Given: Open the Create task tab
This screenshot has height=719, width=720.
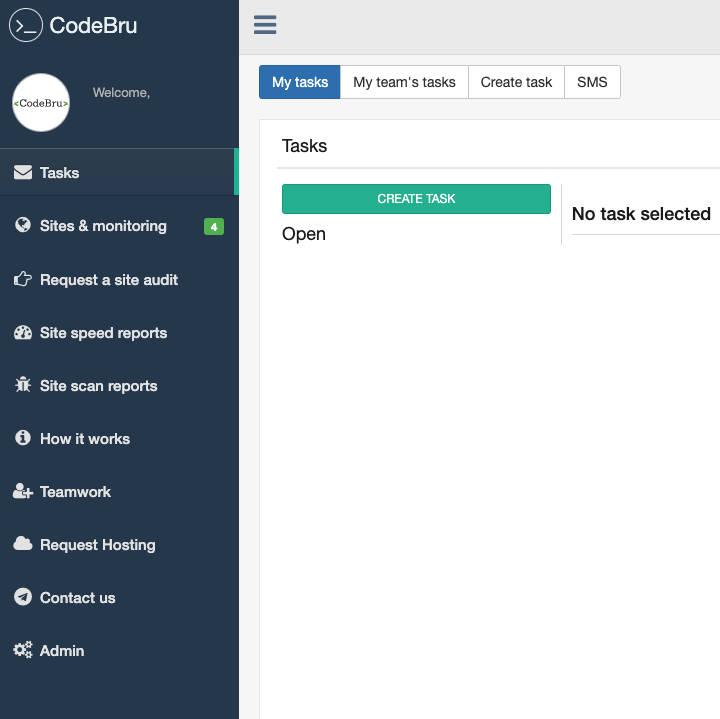Looking at the screenshot, I should coord(516,82).
